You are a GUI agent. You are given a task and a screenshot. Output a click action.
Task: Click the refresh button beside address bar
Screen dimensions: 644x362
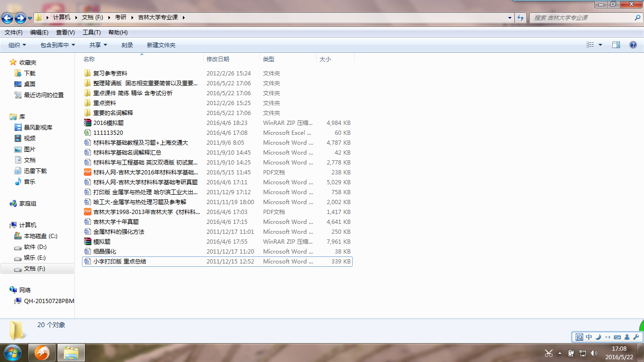coord(520,18)
